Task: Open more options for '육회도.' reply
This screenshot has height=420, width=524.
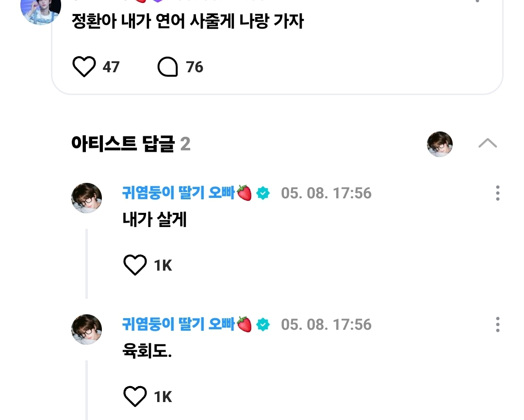Action: pos(497,324)
